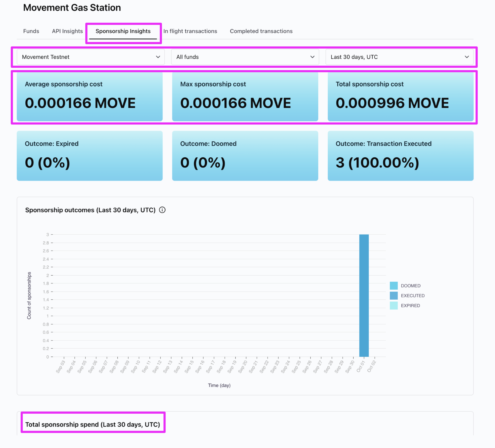This screenshot has height=448, width=495.
Task: Click the Count of sponsorships axis label
Action: click(x=29, y=296)
